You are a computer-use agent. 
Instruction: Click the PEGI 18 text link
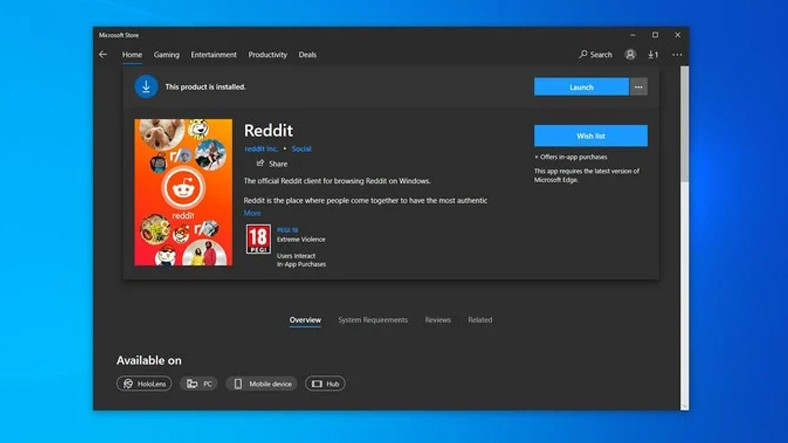pyautogui.click(x=287, y=230)
